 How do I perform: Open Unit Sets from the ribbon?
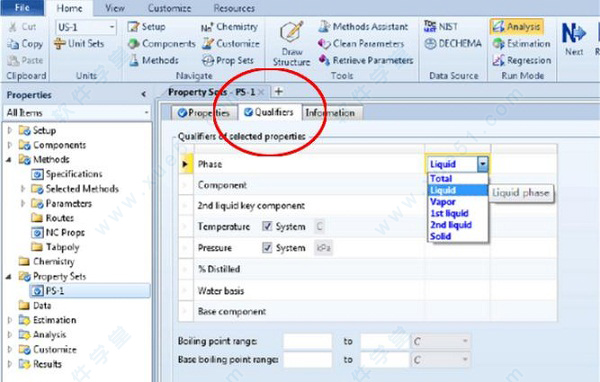point(79,44)
